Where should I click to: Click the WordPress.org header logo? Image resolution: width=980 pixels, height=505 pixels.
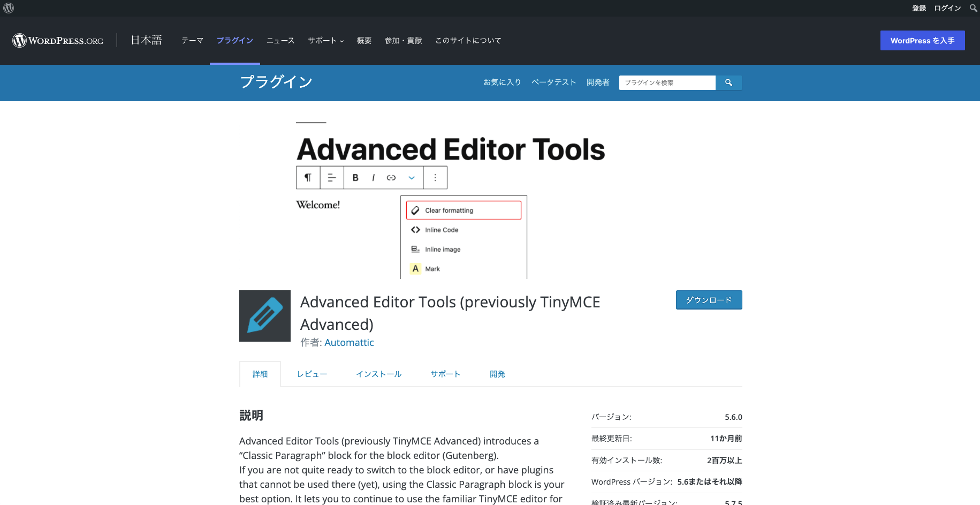[58, 41]
